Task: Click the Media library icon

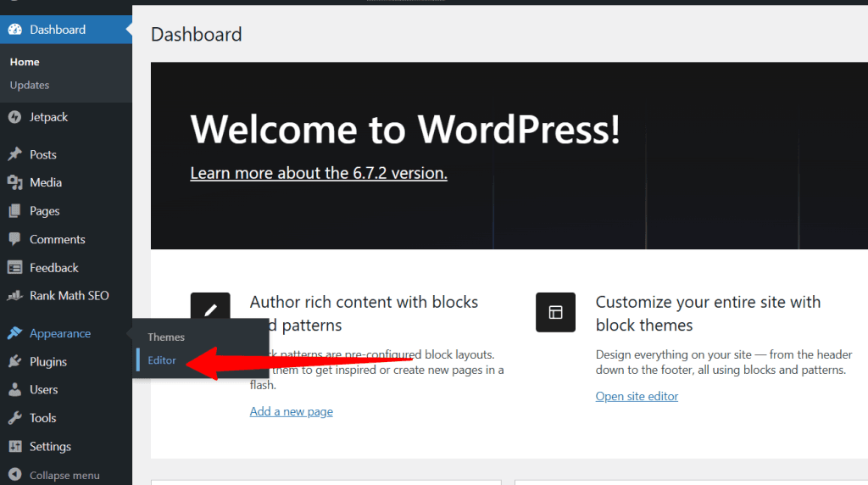Action: point(14,182)
